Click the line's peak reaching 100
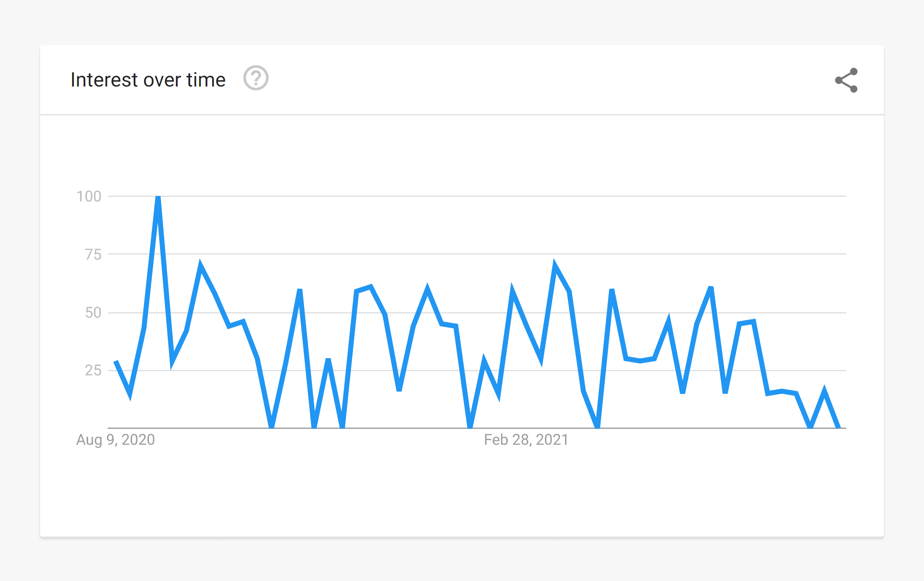Image resolution: width=924 pixels, height=581 pixels. tap(158, 197)
